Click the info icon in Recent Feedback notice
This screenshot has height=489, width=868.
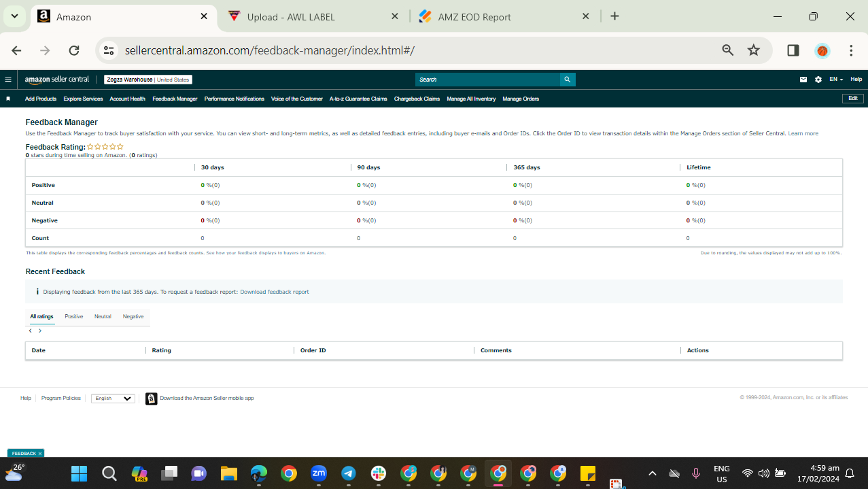coord(37,292)
